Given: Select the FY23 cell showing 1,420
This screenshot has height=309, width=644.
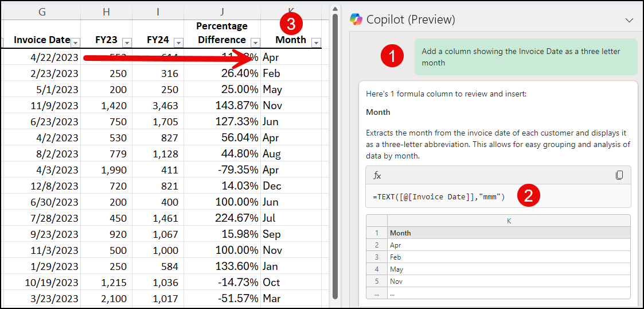Looking at the screenshot, I should click(106, 105).
